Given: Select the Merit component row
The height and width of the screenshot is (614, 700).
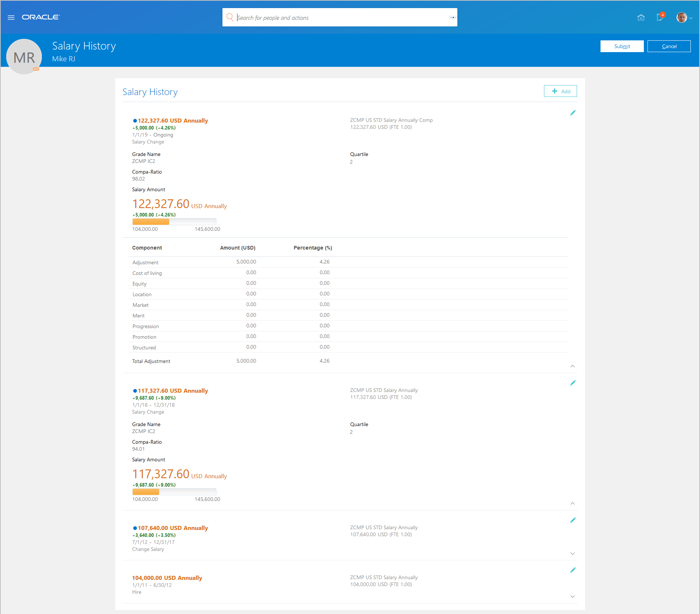Looking at the screenshot, I should (348, 315).
